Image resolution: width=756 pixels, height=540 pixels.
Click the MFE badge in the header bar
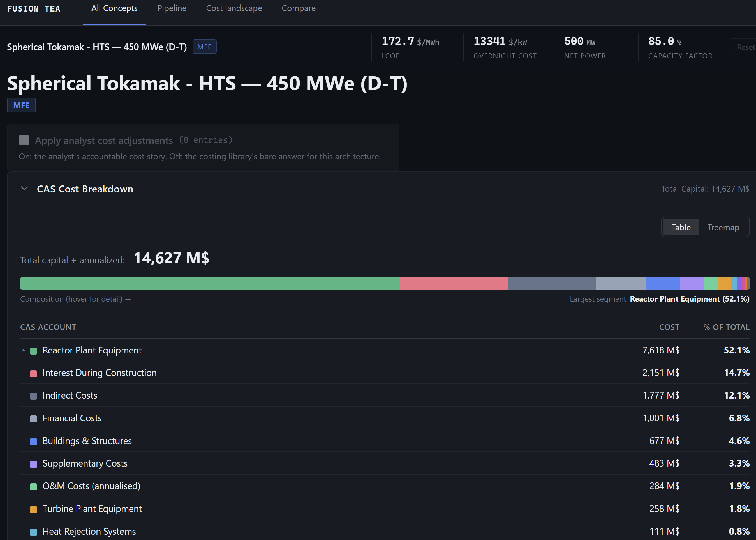tap(204, 47)
